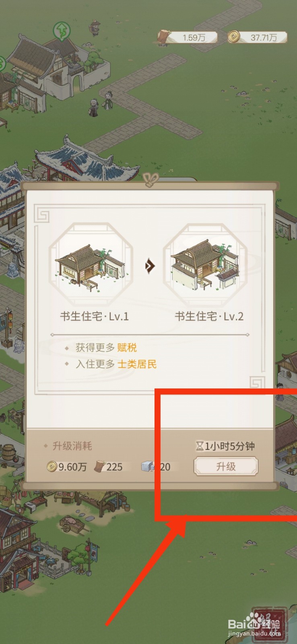This screenshot has height=644, width=297.
Task: Tap the villager with hat near top
Action: pos(95,28)
